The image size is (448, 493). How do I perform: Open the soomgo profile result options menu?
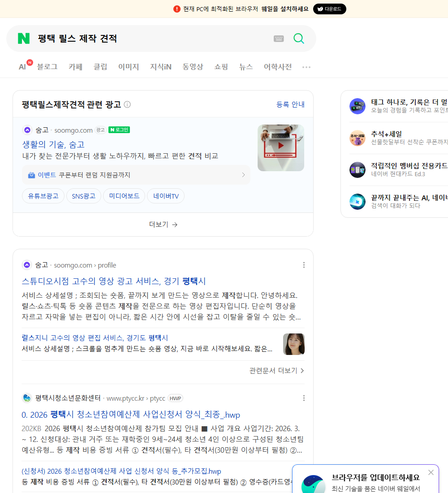tap(304, 265)
